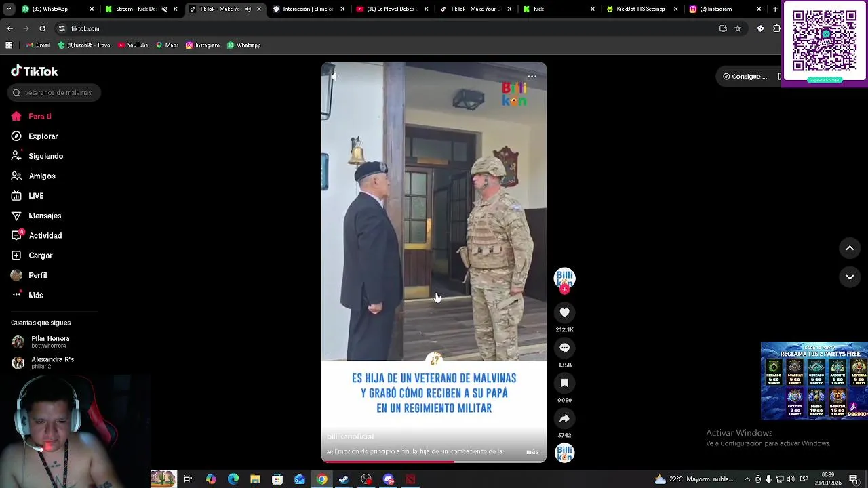Open the Cargar upload page
The image size is (868, 488).
32,256
